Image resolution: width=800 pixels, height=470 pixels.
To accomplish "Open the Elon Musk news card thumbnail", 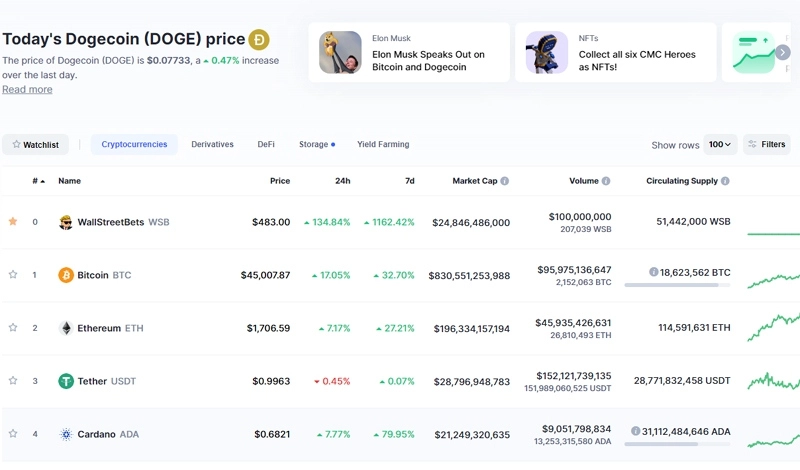I will (x=340, y=53).
